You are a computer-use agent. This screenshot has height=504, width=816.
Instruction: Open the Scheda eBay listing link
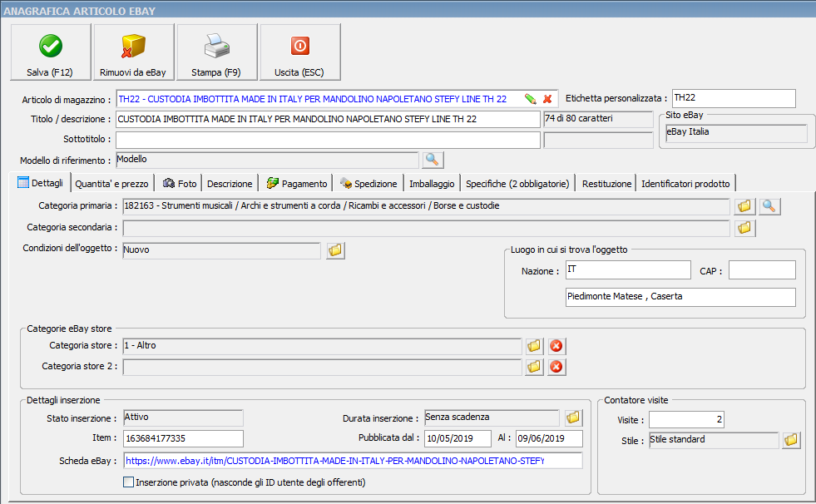(353, 461)
